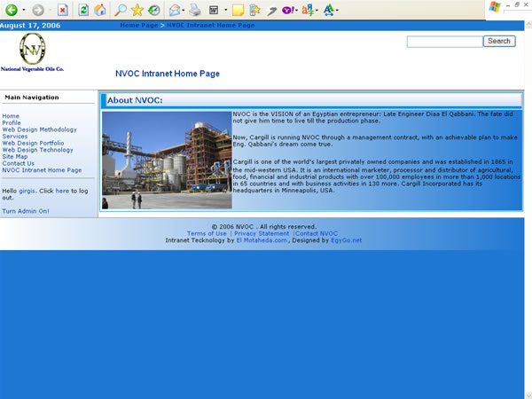Open Terms of Use footer link
Viewport: 532px width, 399px height.
point(207,233)
